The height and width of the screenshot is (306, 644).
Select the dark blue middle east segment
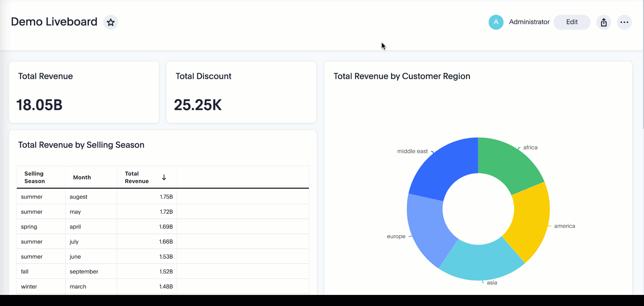[x=446, y=168]
